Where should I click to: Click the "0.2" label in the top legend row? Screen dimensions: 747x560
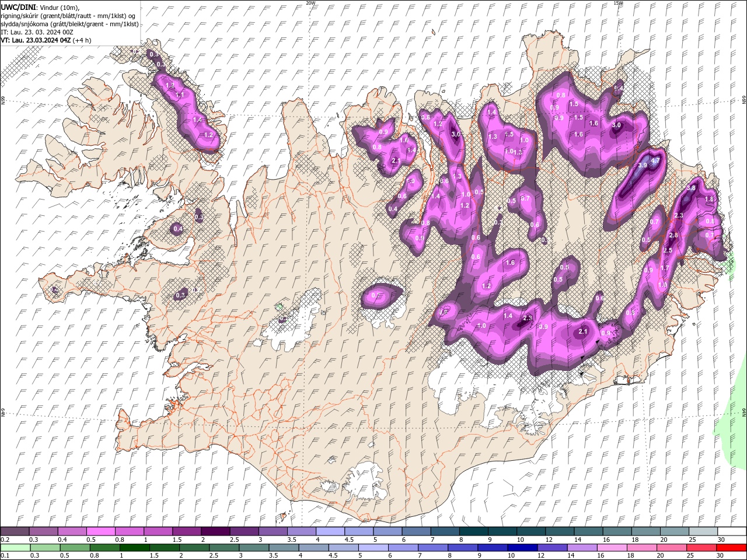coord(5,540)
